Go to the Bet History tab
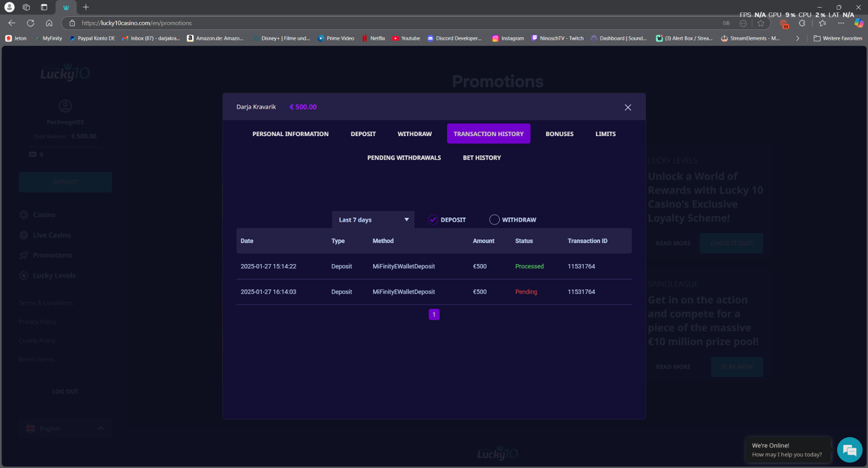This screenshot has width=868, height=468. coord(481,158)
